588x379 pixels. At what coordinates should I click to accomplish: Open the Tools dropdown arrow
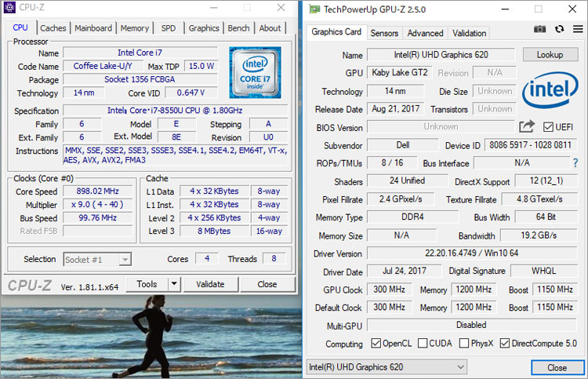[174, 284]
